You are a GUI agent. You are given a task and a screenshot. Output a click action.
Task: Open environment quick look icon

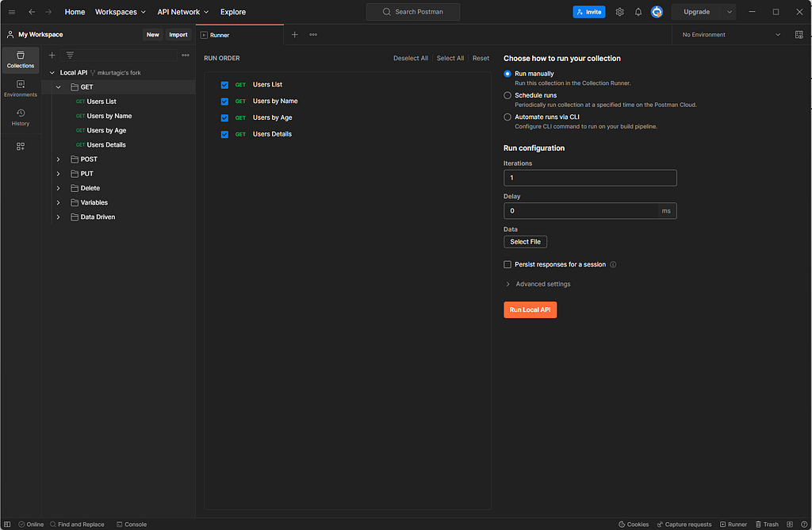(799, 35)
